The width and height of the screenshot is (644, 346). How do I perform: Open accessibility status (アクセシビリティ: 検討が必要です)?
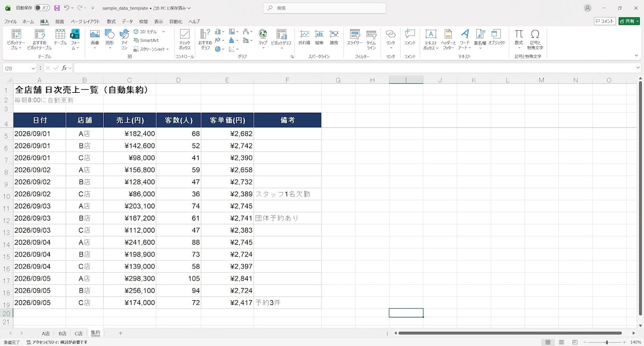pyautogui.click(x=56, y=342)
